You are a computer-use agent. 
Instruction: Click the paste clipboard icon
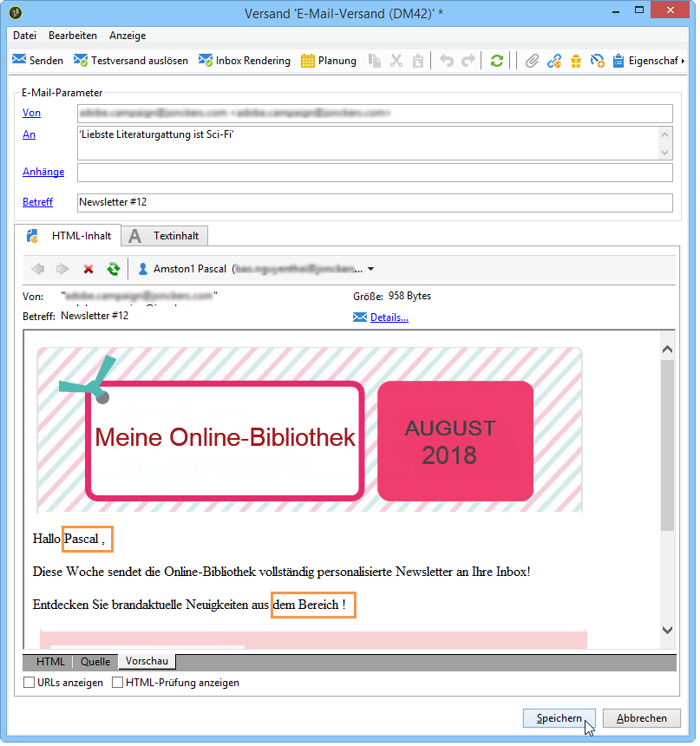pyautogui.click(x=418, y=61)
